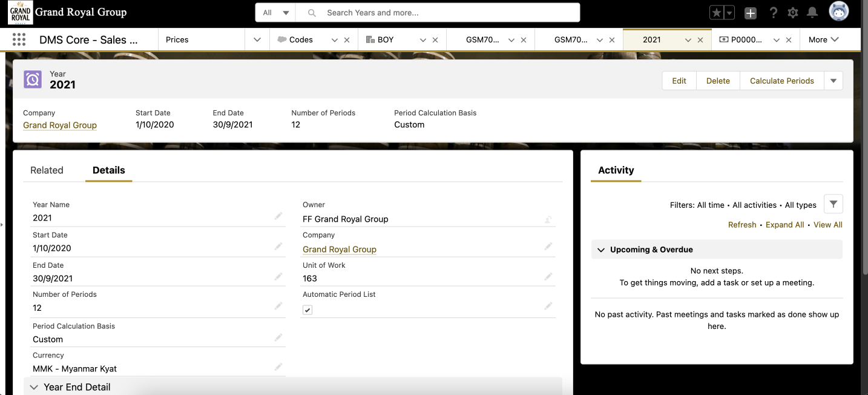Viewport: 868px width, 395px height.
Task: Open the More tabs dropdown
Action: pyautogui.click(x=824, y=39)
